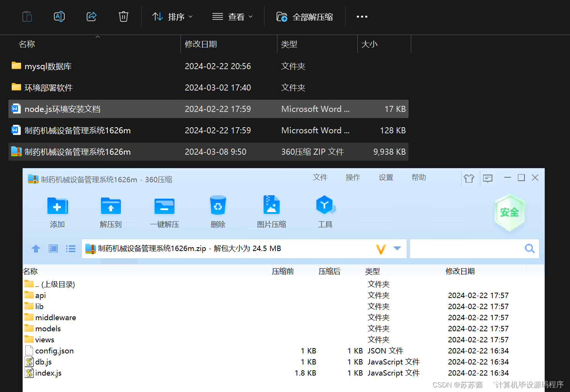Toggle large icon view in 360压缩
This screenshot has width=570, height=392.
[53, 248]
